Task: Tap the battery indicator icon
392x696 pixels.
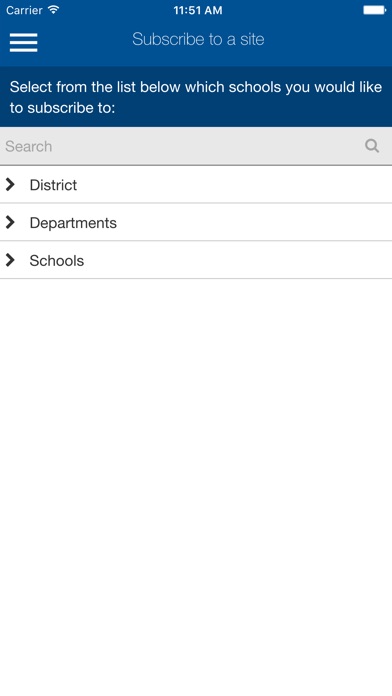Action: [x=375, y=10]
